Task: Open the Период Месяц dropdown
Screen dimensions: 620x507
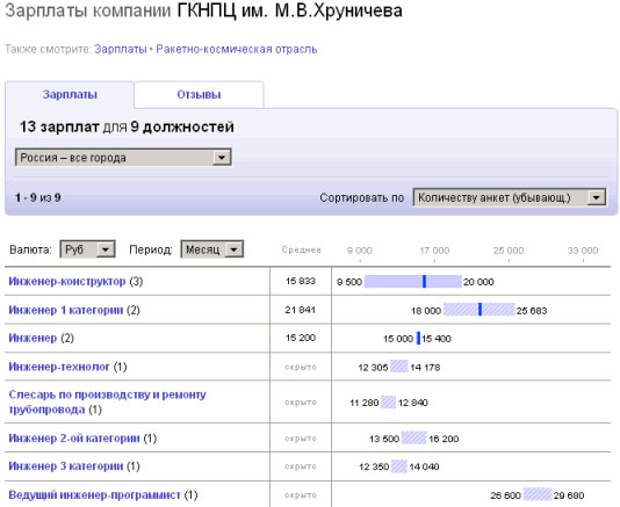Action: click(212, 250)
